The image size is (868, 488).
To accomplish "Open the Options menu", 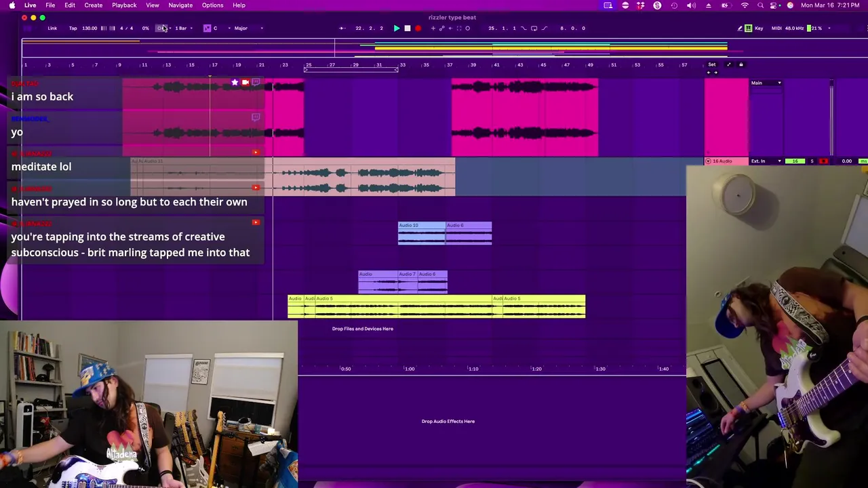I will click(x=212, y=5).
